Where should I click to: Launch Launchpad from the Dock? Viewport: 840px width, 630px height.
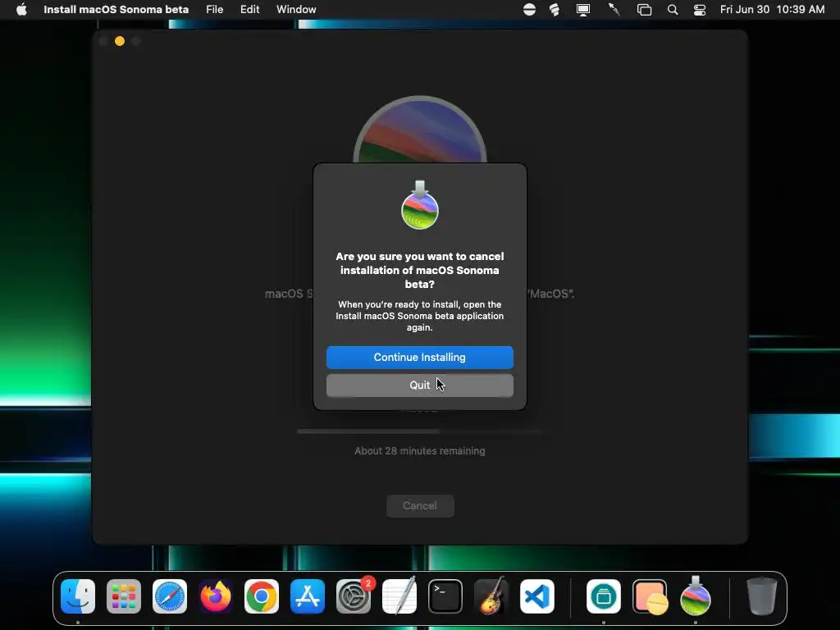[x=124, y=596]
